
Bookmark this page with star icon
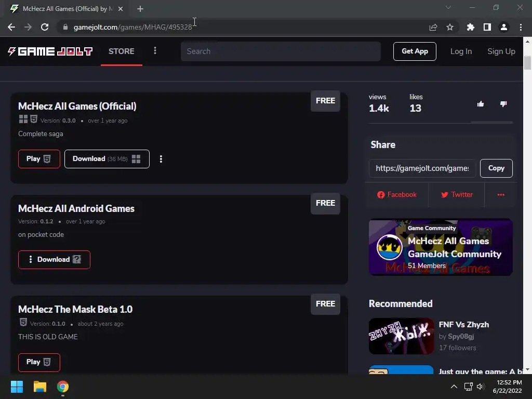450,27
